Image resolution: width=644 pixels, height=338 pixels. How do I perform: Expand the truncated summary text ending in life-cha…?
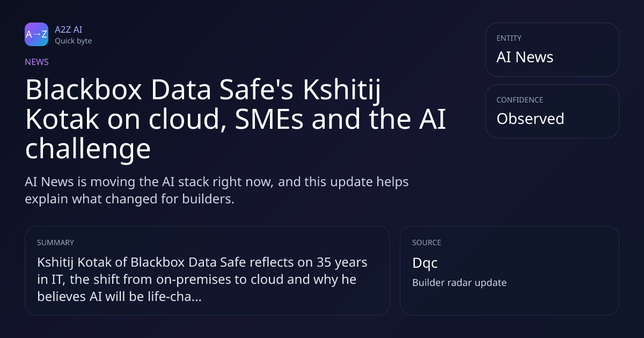(202, 280)
